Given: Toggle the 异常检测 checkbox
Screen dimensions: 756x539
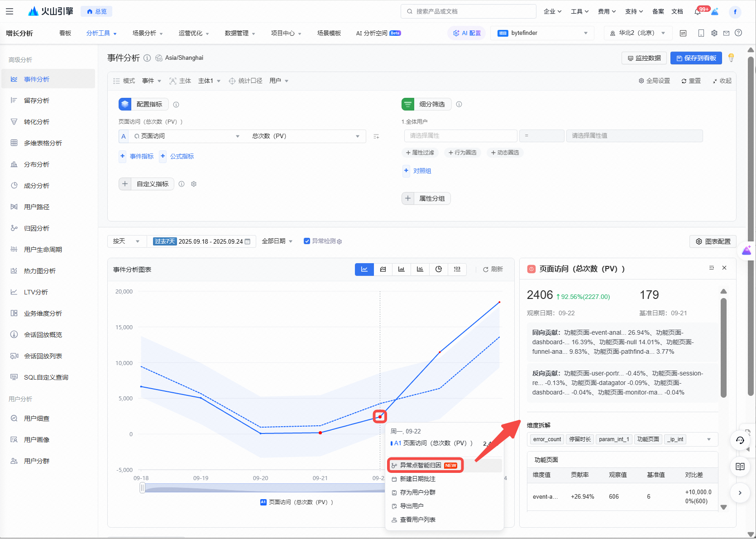Looking at the screenshot, I should coord(307,241).
